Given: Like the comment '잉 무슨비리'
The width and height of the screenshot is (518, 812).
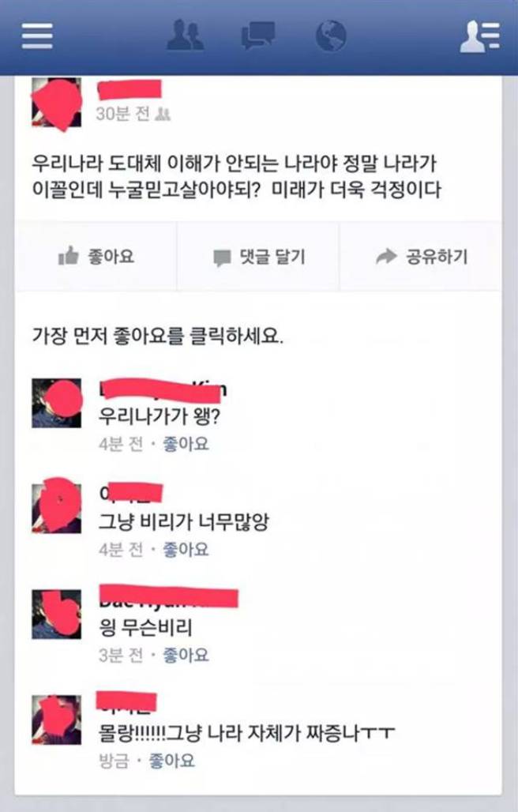Looking at the screenshot, I should point(186,655).
